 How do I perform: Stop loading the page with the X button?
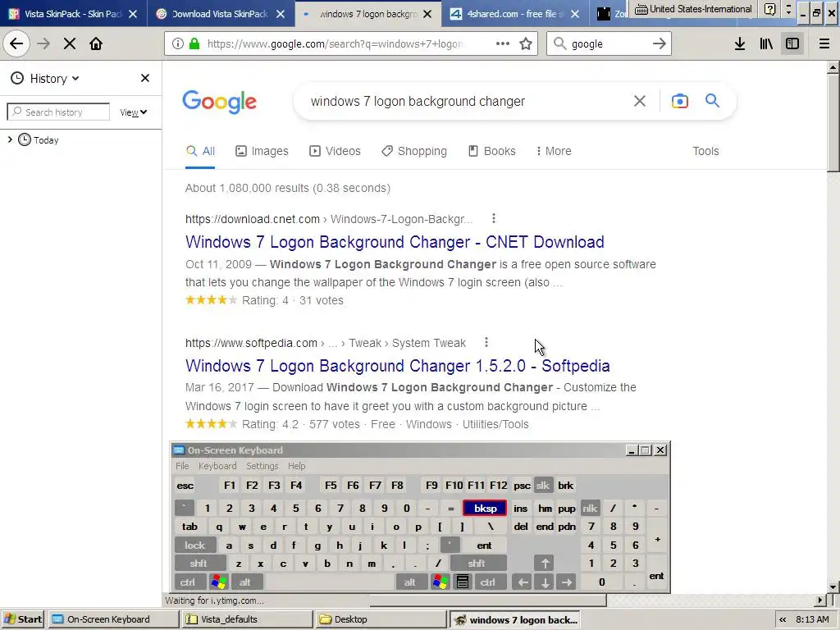click(70, 44)
